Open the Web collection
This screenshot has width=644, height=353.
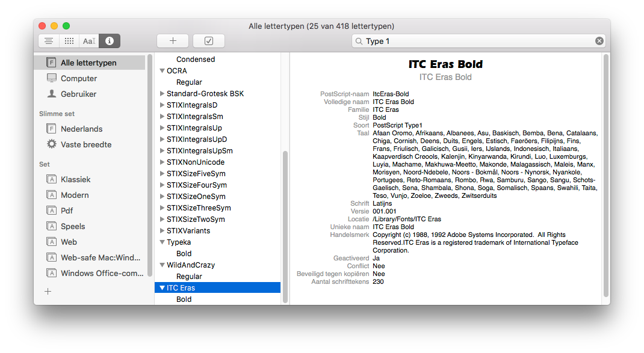tap(69, 242)
